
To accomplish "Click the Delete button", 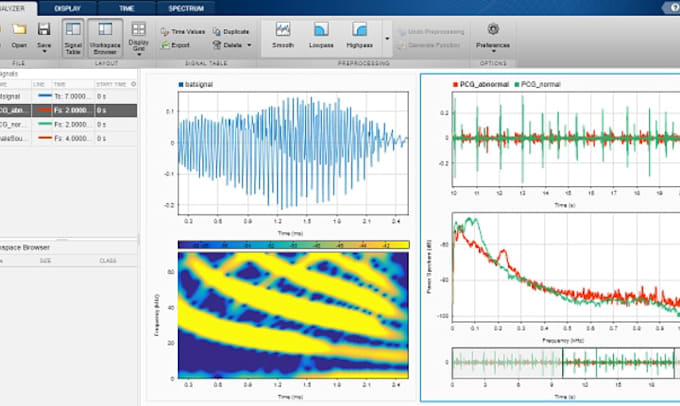I will [x=228, y=45].
